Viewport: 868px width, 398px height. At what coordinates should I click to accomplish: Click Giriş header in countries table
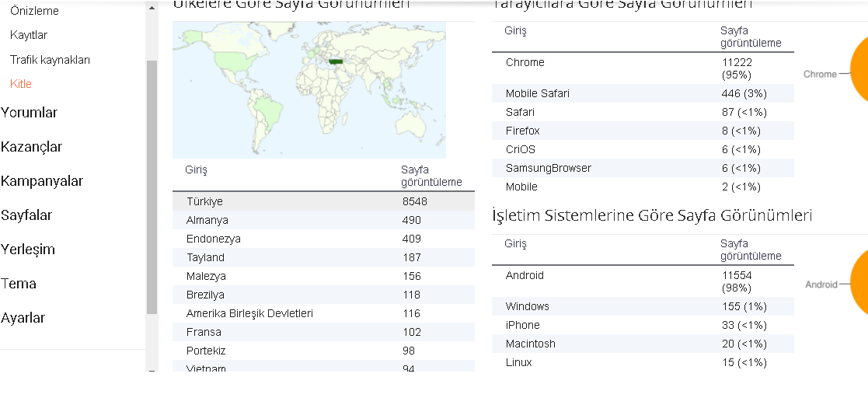(196, 169)
